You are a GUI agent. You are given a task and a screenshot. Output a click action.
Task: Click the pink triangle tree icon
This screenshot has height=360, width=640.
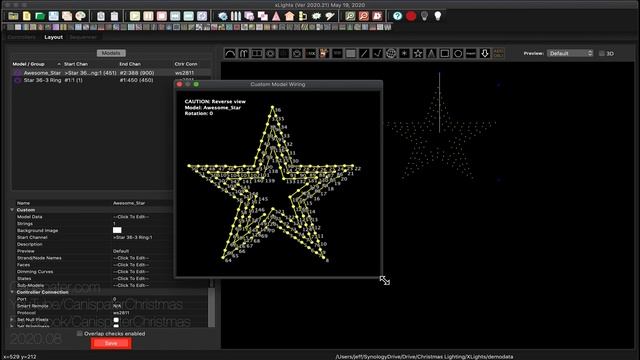pyautogui.click(x=276, y=16)
